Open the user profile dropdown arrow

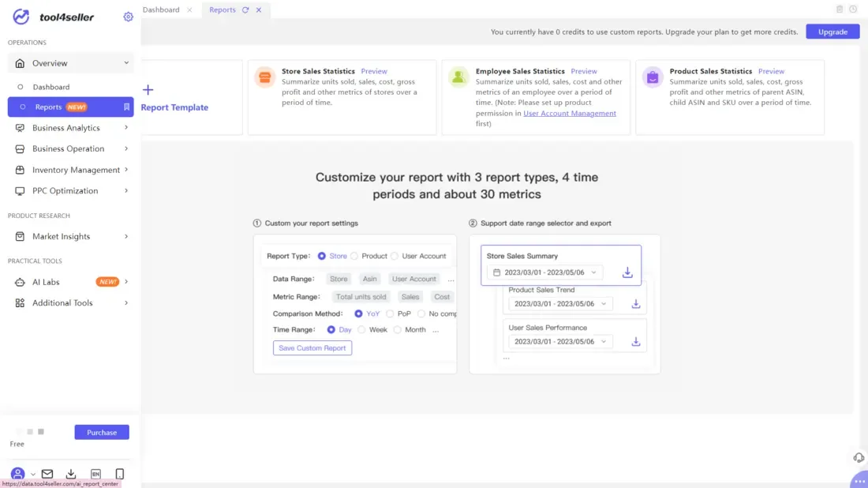pyautogui.click(x=32, y=475)
